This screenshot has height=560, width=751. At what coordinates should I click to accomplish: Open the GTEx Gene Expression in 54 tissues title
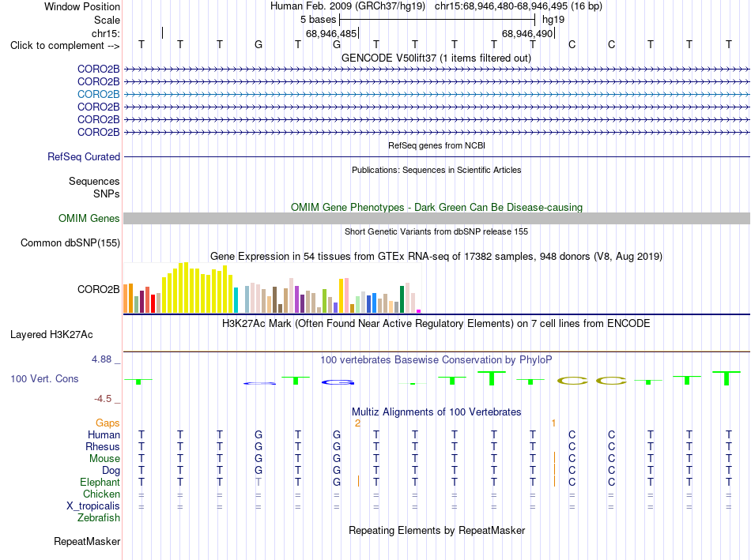[436, 256]
